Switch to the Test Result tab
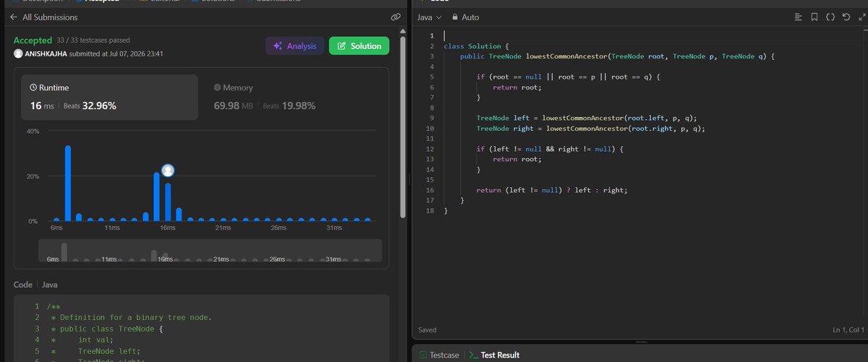This screenshot has height=362, width=868. click(493, 355)
